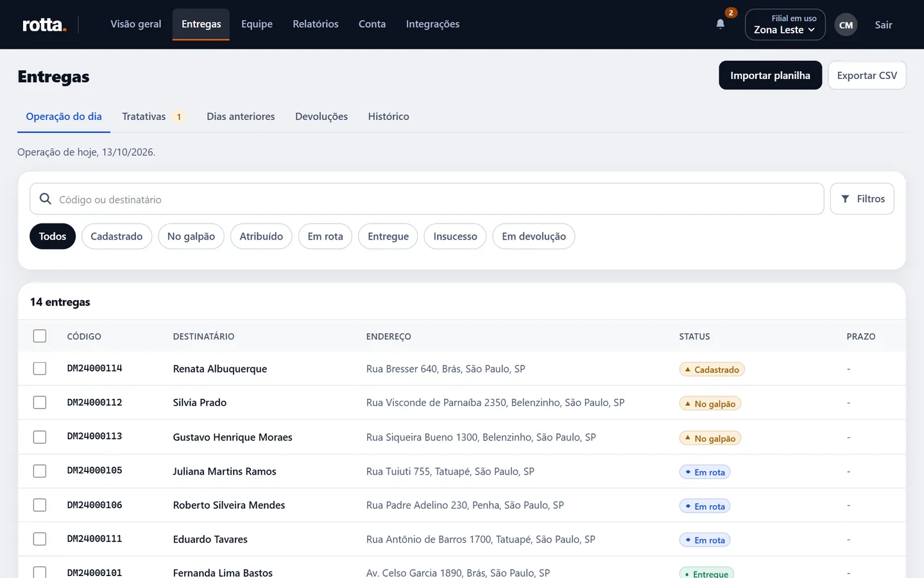
Task: Select the Todos filter chip
Action: (x=53, y=236)
